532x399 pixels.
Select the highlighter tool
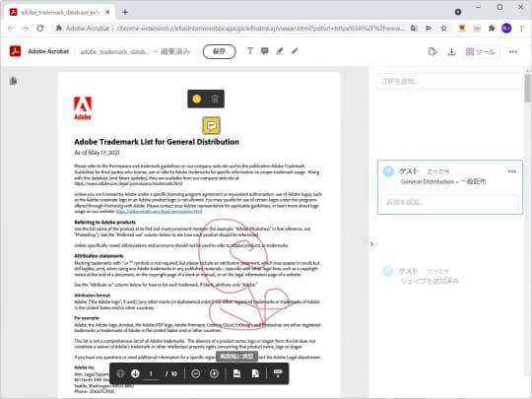(280, 51)
